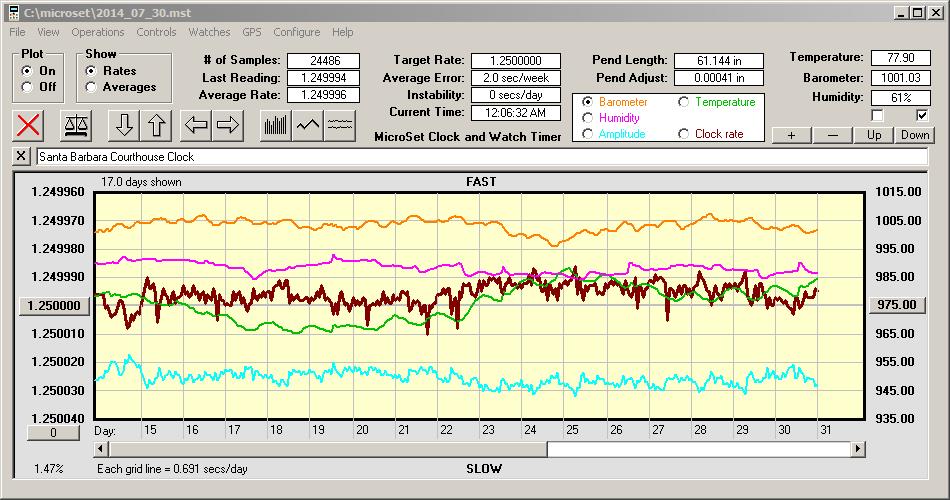
Task: Select the Humidity trace option
Action: click(587, 118)
